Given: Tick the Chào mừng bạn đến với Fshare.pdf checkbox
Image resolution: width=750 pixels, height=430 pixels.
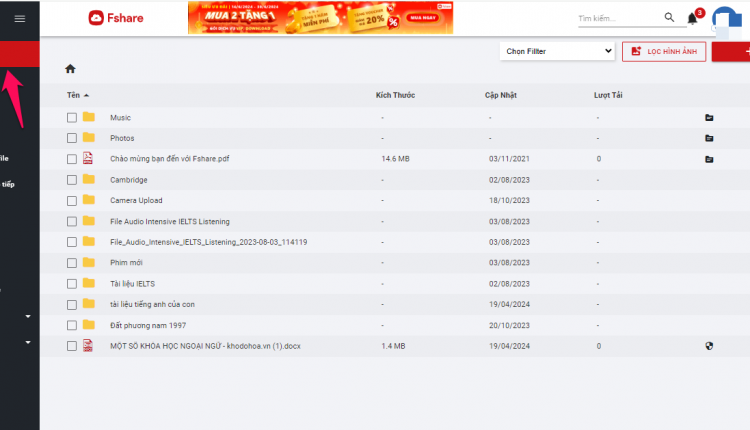Looking at the screenshot, I should 72,159.
